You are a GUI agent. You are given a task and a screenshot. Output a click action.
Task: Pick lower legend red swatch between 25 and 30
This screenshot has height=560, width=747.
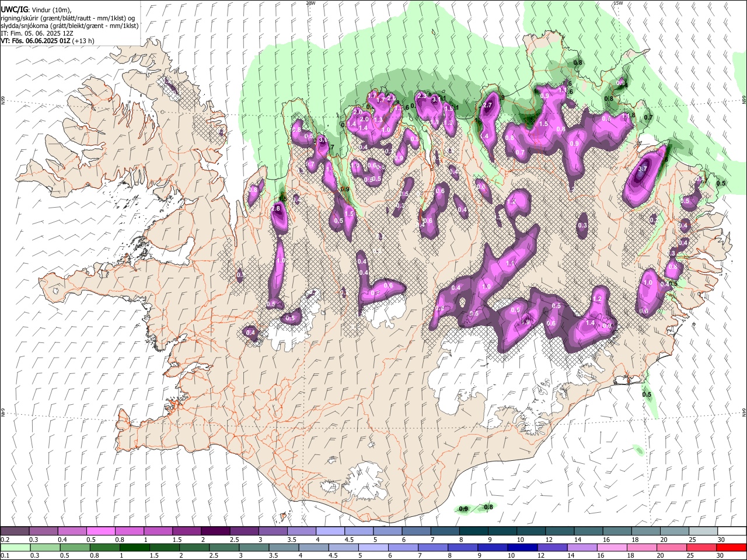[x=700, y=547]
